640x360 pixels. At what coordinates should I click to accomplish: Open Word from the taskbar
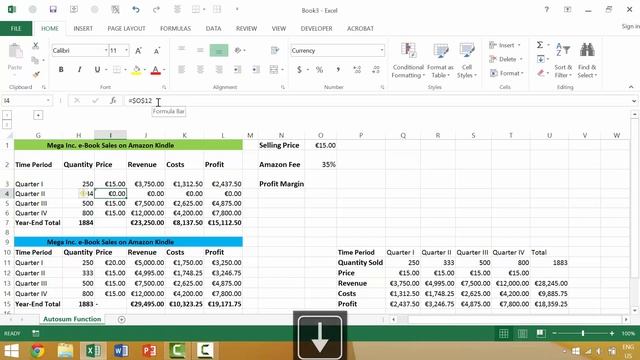click(x=121, y=351)
